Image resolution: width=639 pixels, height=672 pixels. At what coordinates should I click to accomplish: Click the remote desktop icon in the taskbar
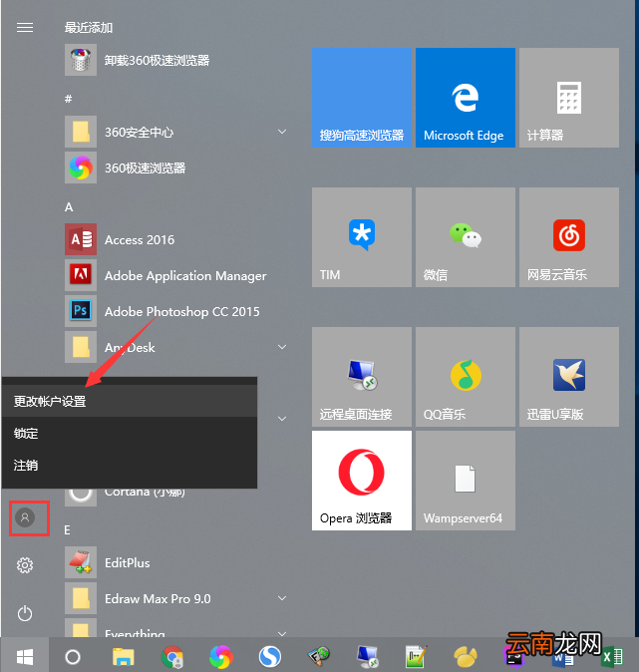tap(368, 657)
